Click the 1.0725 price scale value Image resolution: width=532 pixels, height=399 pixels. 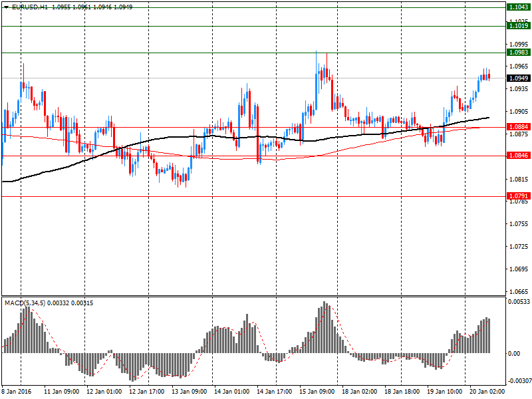coord(519,246)
